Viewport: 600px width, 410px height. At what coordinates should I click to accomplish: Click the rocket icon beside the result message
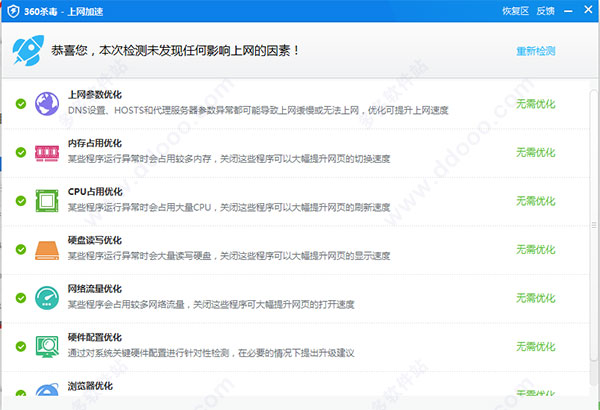pyautogui.click(x=28, y=51)
